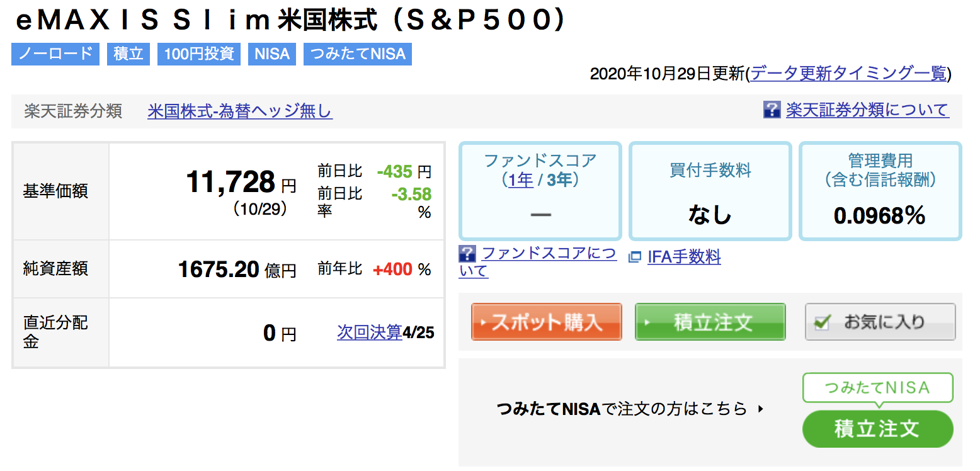Open the 米国株式-為替ヘッジ無し category link
The height and width of the screenshot is (471, 980).
(x=240, y=111)
